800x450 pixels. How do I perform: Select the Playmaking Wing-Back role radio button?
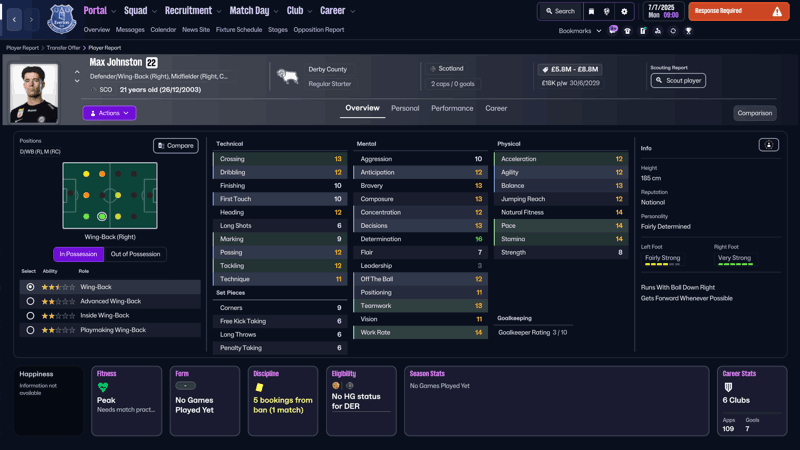tap(31, 330)
